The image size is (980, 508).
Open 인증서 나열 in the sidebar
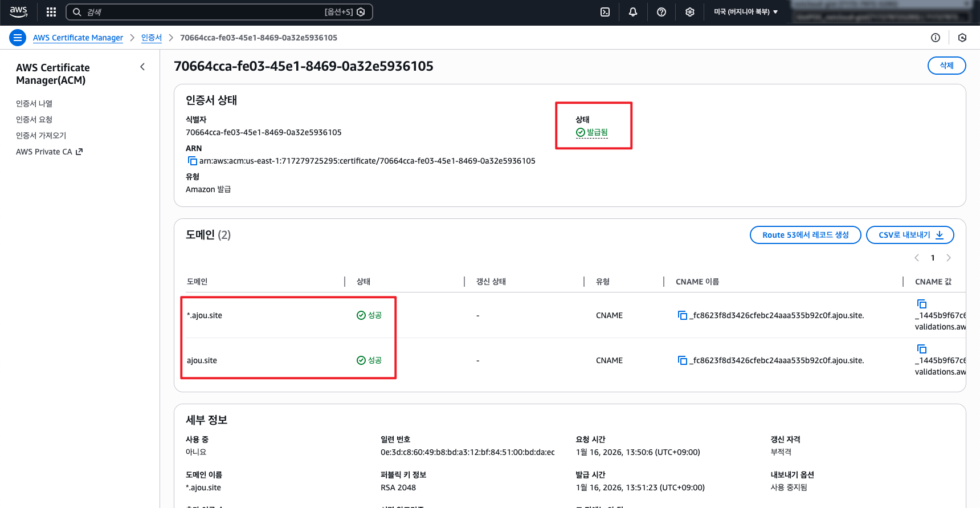pyautogui.click(x=34, y=103)
